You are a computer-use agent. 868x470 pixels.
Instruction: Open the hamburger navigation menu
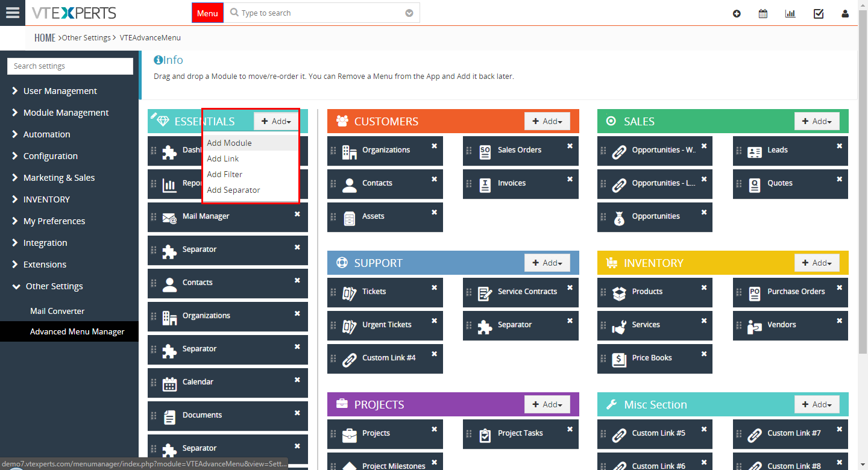13,13
